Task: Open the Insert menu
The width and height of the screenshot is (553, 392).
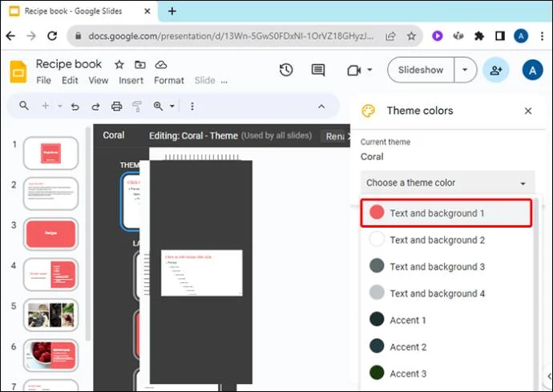Action: pos(131,80)
